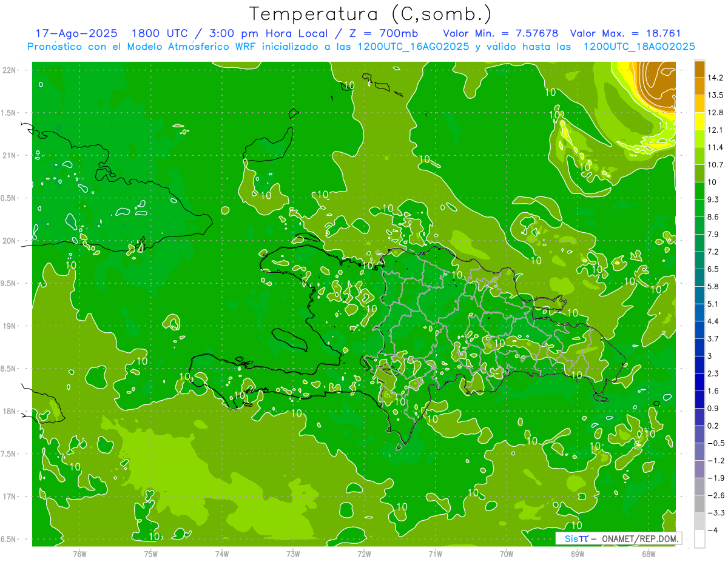The width and height of the screenshot is (728, 562).
Task: Click the '-0.5' colorbar value
Action: pos(716,443)
